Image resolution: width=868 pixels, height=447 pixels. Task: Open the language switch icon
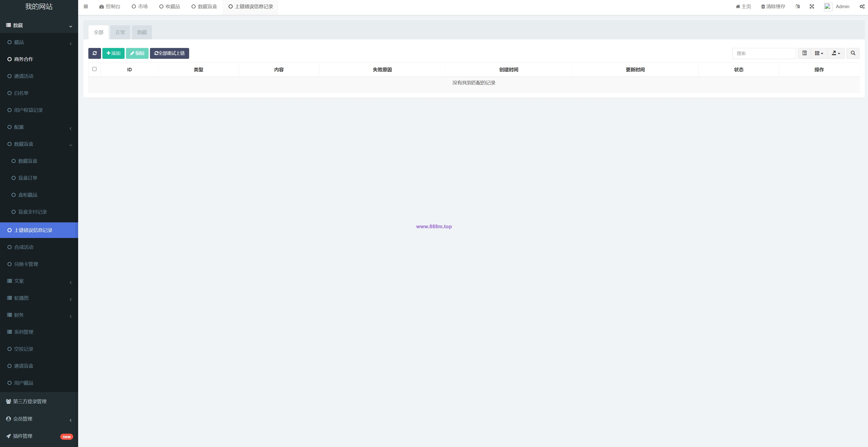point(798,6)
